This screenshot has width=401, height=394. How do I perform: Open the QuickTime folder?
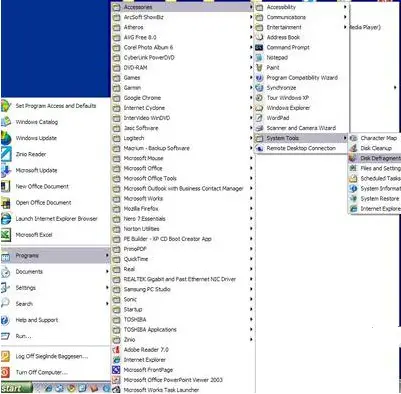pyautogui.click(x=183, y=259)
